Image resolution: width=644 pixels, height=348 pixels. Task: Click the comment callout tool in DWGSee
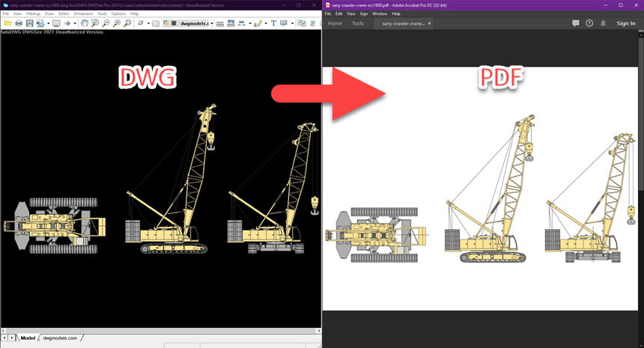click(x=283, y=23)
